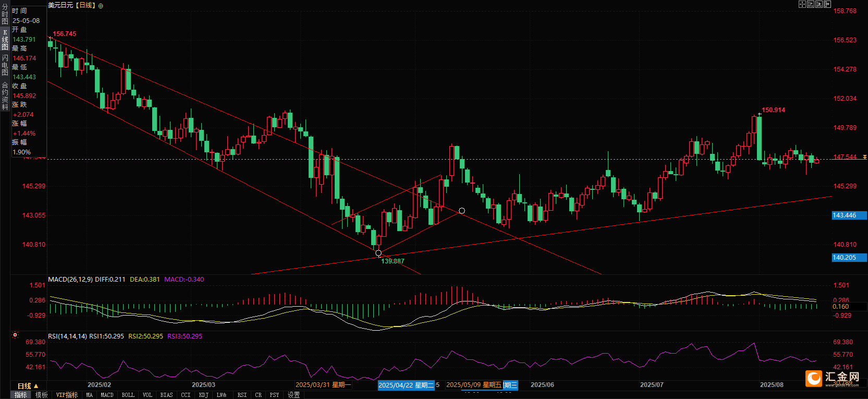
Task: Click the 2025/04/22 date marker on timeline
Action: (x=406, y=385)
